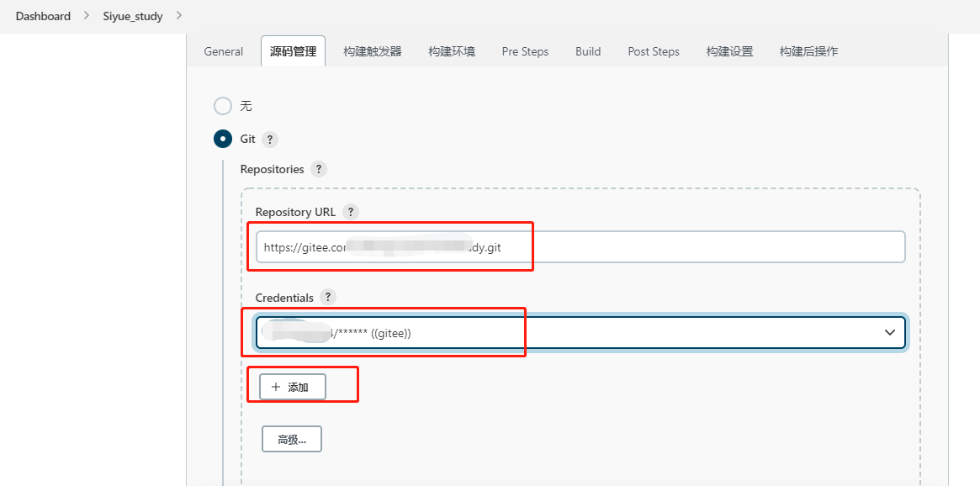This screenshot has height=486, width=980.
Task: Open the Post Steps tab
Action: pyautogui.click(x=654, y=51)
